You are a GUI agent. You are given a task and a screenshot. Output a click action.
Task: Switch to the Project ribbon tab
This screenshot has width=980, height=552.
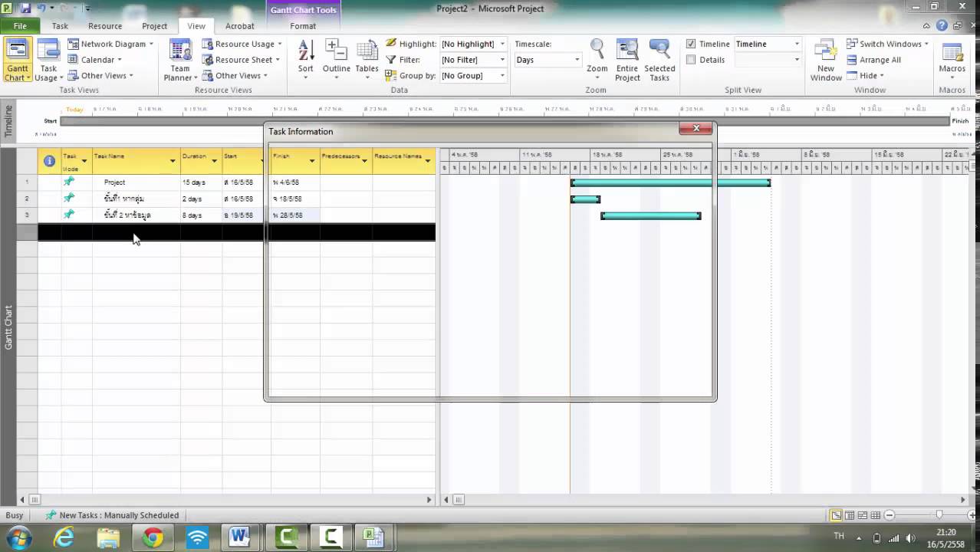(154, 26)
